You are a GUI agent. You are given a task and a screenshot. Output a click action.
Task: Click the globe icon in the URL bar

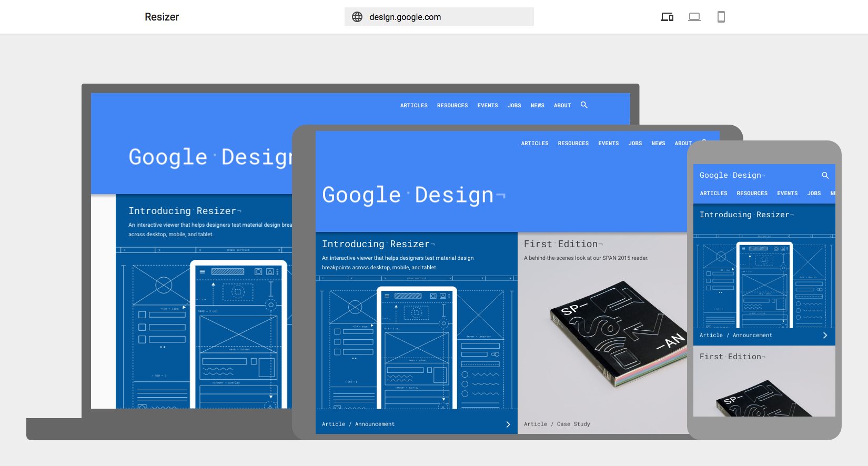[x=357, y=17]
